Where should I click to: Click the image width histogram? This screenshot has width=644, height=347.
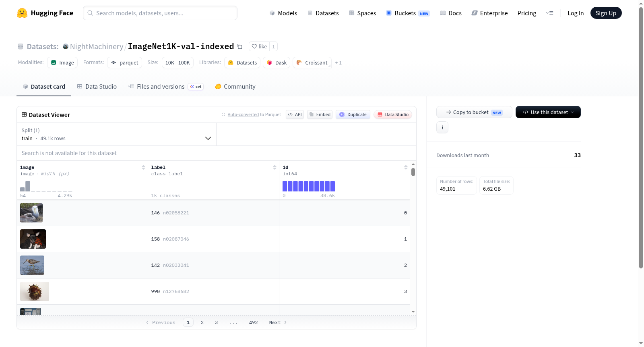pyautogui.click(x=46, y=186)
